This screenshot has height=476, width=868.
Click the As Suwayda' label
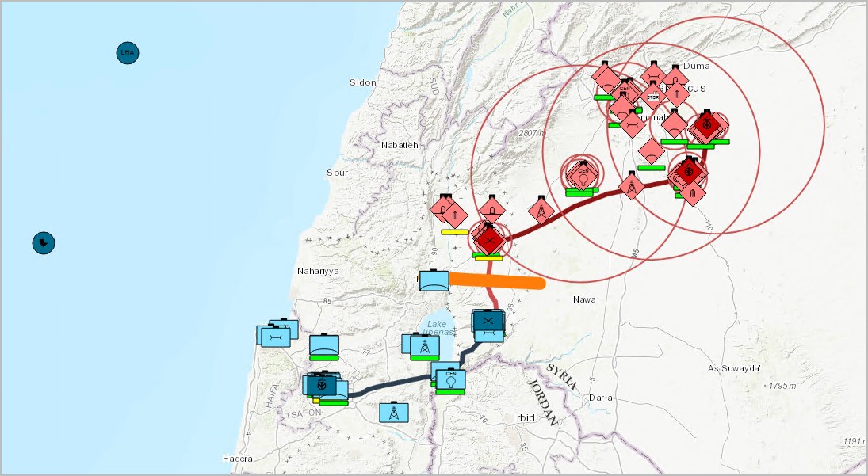735,368
